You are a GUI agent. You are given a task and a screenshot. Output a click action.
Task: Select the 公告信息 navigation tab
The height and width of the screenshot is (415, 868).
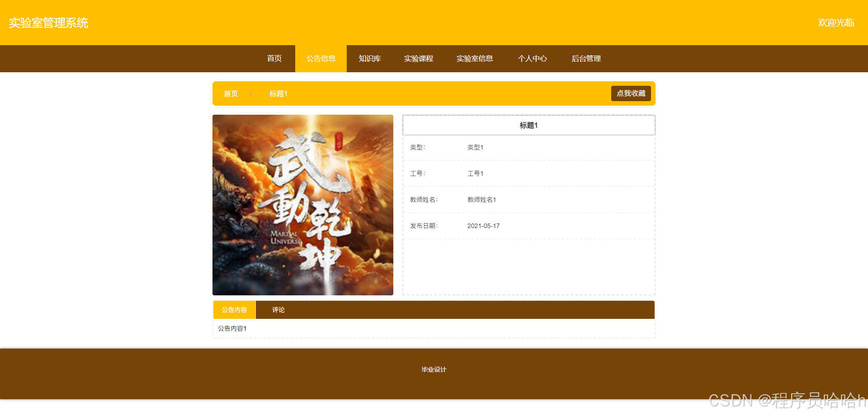[x=321, y=59]
